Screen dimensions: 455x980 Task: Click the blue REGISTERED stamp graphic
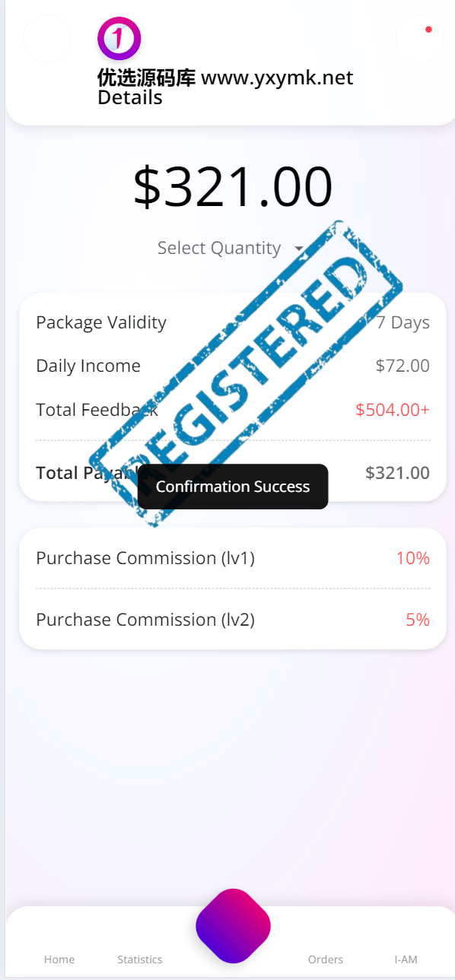click(245, 373)
